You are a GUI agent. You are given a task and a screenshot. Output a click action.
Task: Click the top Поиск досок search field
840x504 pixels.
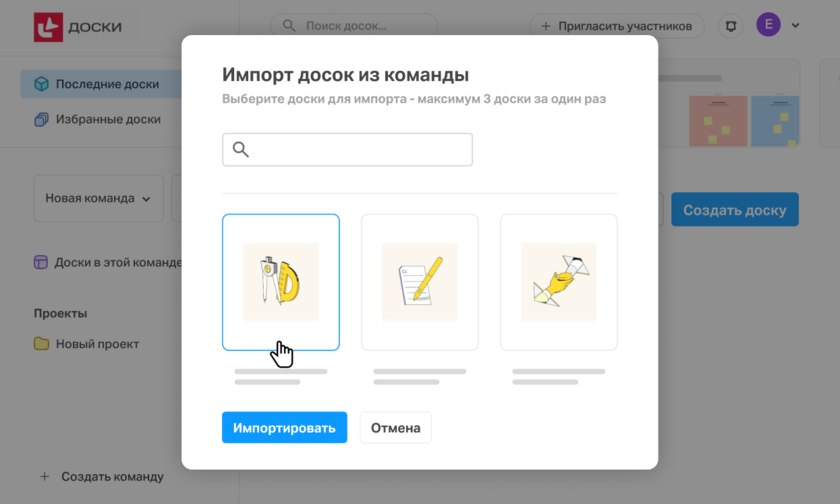tap(354, 26)
